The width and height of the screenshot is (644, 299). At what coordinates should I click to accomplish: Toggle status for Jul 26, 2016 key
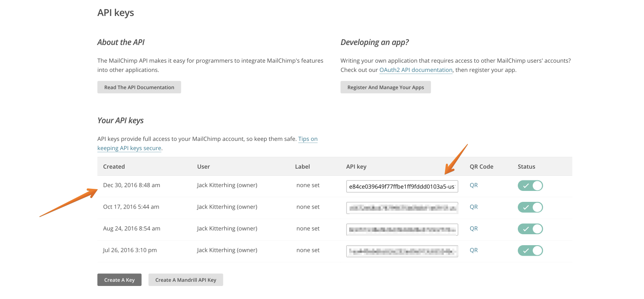click(x=530, y=251)
